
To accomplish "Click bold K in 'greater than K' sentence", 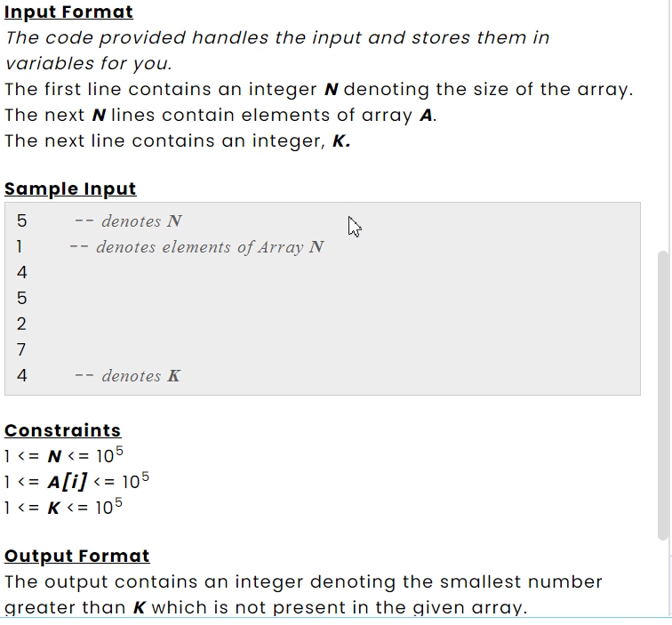I will (x=139, y=607).
